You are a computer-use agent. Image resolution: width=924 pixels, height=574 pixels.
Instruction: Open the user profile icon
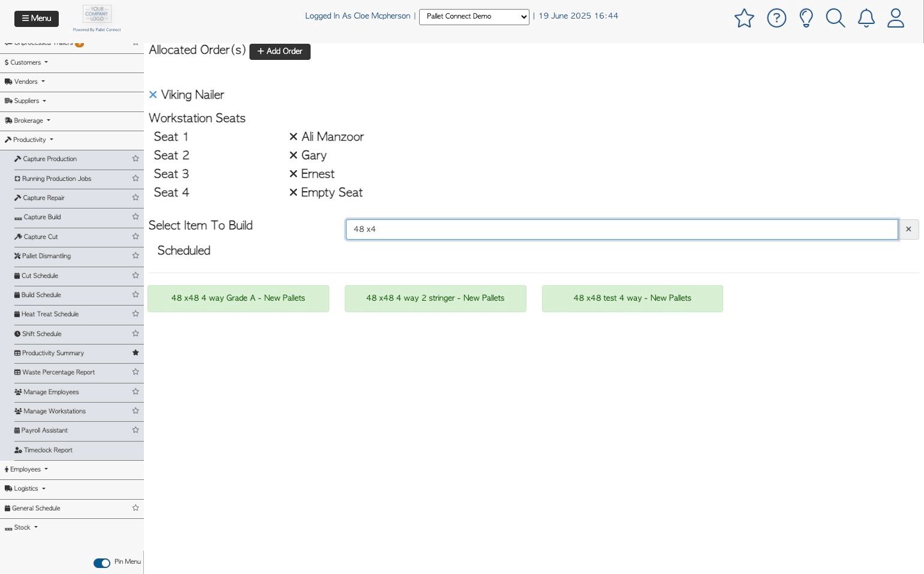896,18
